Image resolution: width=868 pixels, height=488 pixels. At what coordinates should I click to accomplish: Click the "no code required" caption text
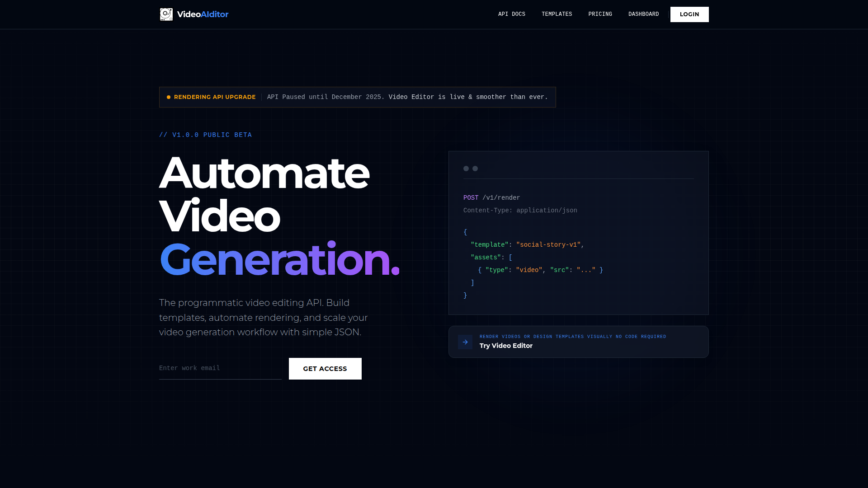tap(641, 337)
